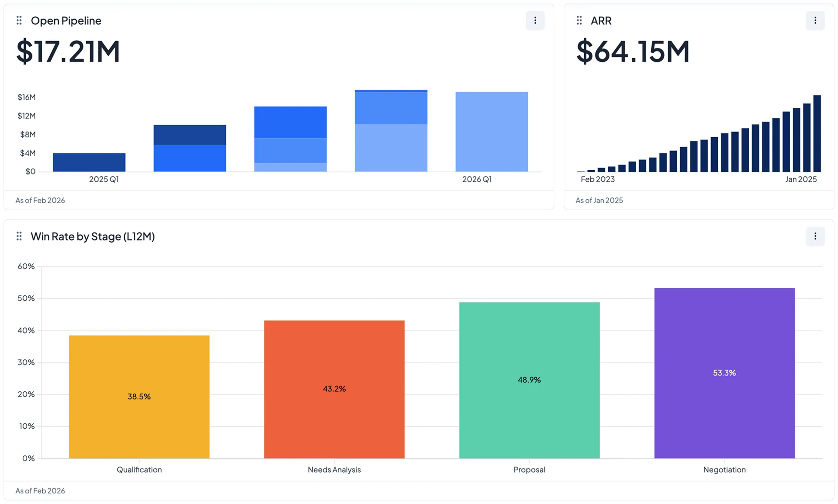Screen dimensions: 838x504
Task: Click the 2026 Q1 pipeline bar
Action: (491, 132)
